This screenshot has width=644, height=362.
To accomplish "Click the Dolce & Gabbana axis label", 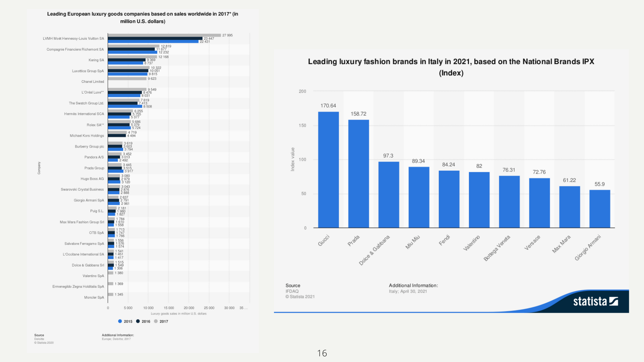I will (374, 250).
